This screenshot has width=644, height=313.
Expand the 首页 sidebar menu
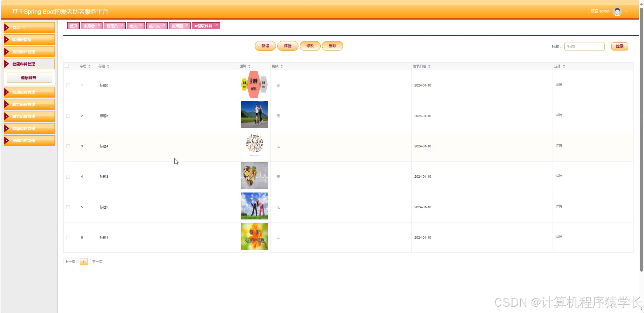click(x=29, y=28)
